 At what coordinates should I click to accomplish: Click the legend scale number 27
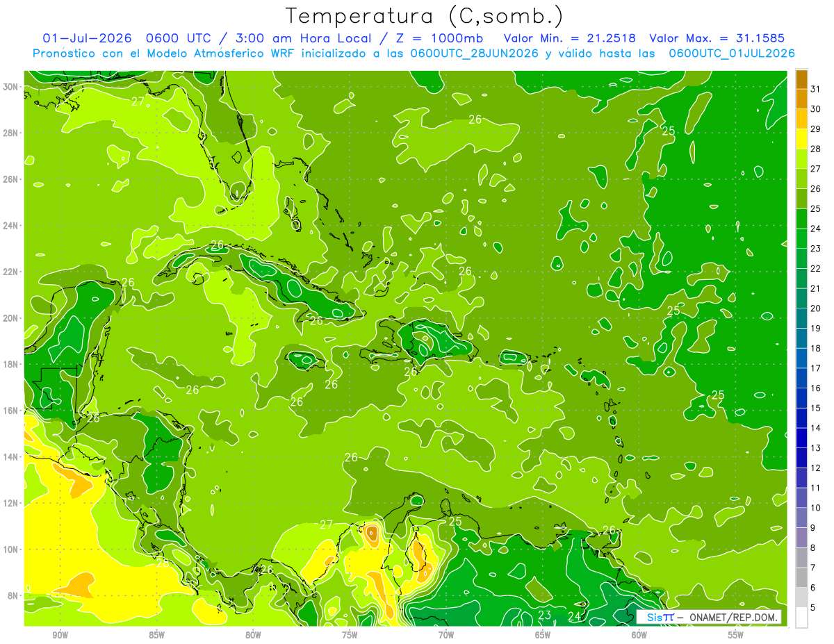816,168
